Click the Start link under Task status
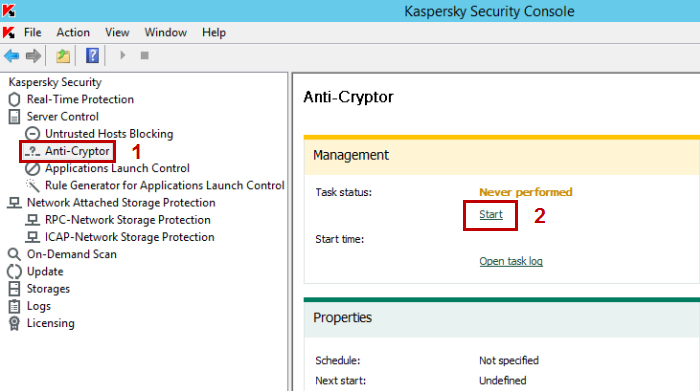This screenshot has width=700, height=391. tap(491, 215)
